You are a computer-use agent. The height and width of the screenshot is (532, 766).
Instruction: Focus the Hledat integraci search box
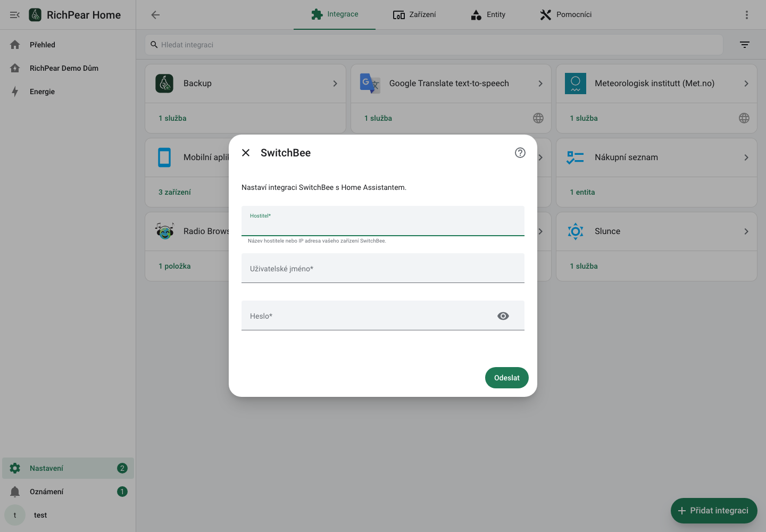click(434, 45)
